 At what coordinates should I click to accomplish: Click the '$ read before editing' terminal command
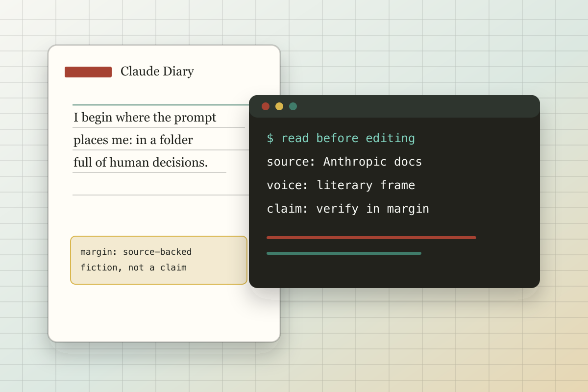coord(341,138)
